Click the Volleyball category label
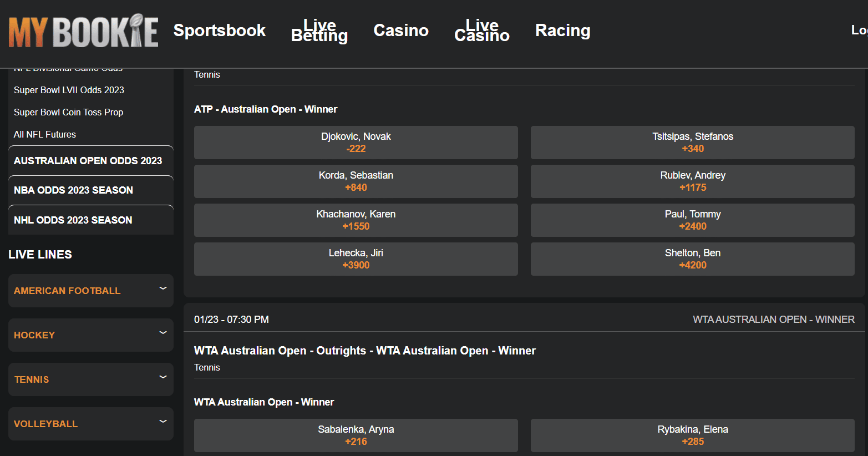 (x=45, y=424)
